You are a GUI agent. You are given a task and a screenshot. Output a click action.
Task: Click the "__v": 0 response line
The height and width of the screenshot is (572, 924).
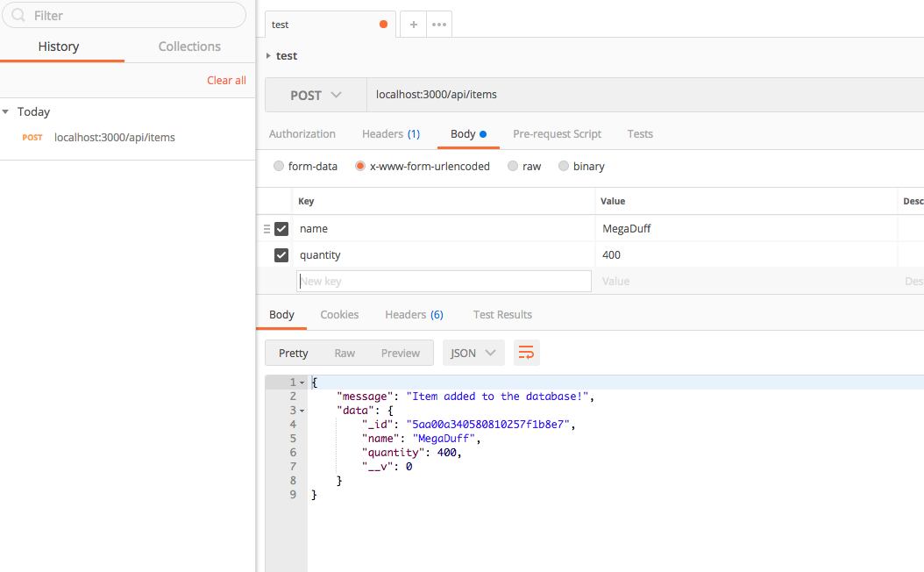[x=387, y=467]
